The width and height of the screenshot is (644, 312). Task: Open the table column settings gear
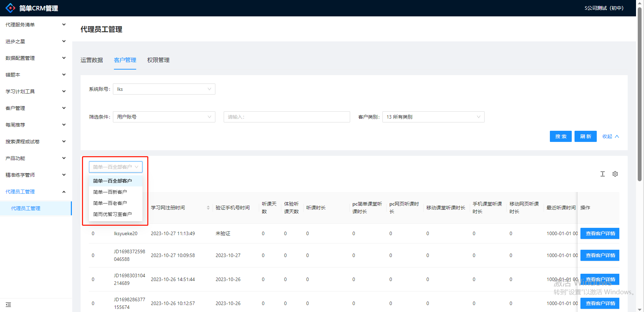pos(615,174)
